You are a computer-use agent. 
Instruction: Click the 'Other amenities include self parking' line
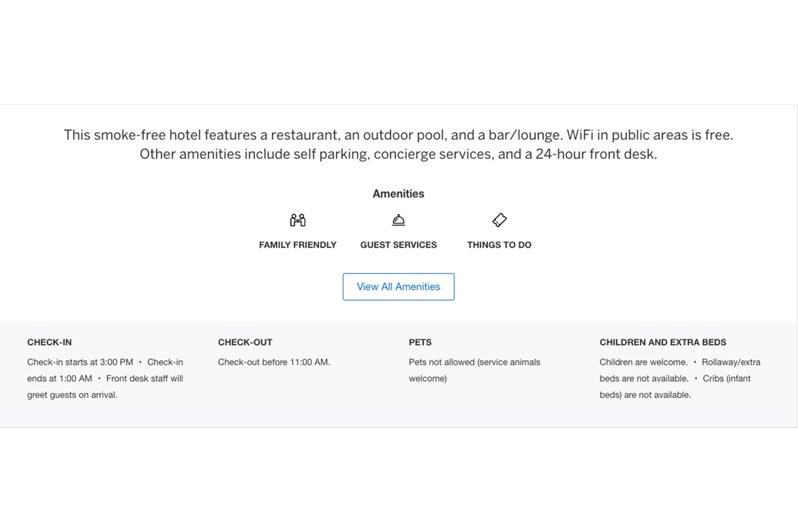coord(399,154)
